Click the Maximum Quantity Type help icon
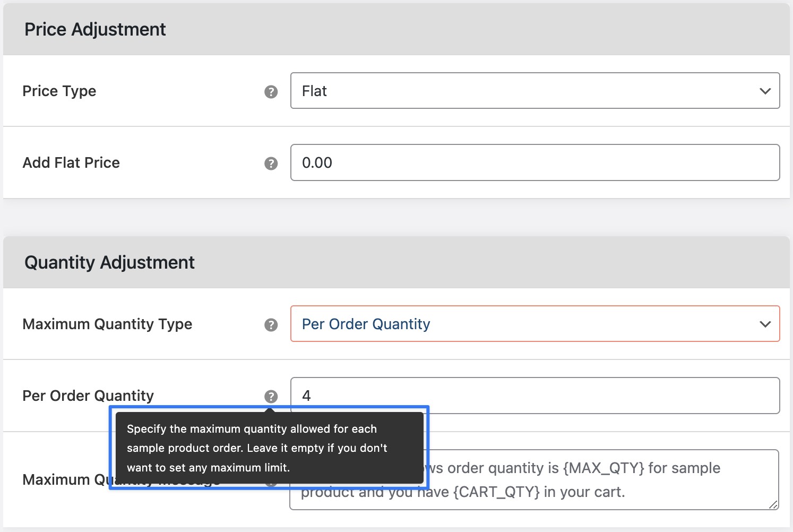Viewport: 793px width, 532px height. (x=271, y=324)
